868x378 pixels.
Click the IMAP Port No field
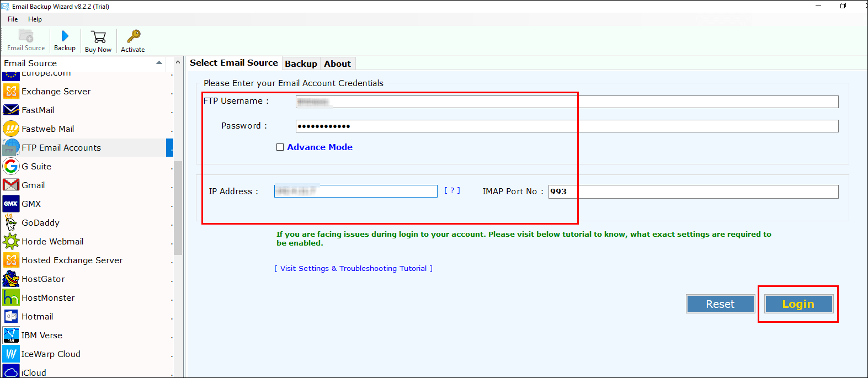[x=693, y=191]
